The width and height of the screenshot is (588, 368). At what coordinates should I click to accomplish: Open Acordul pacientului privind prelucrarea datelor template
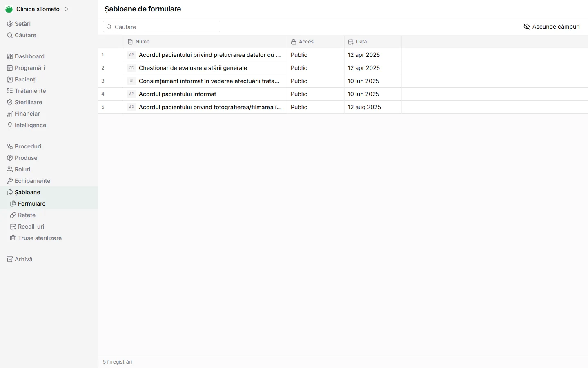pyautogui.click(x=210, y=55)
